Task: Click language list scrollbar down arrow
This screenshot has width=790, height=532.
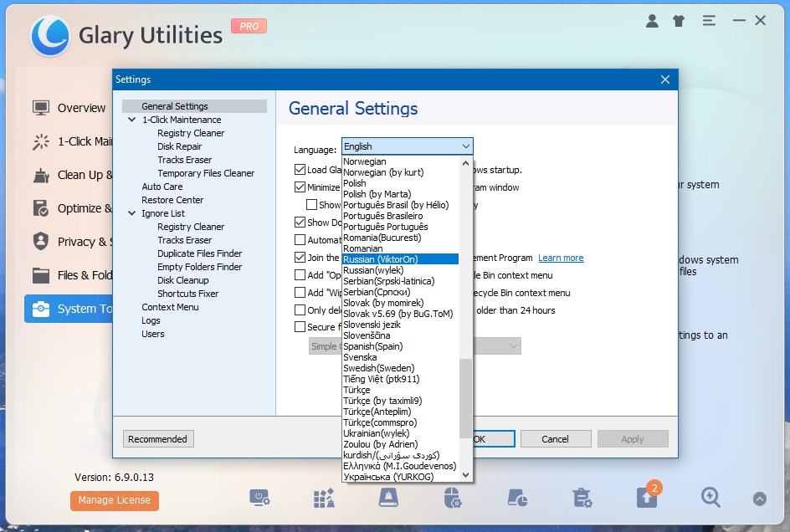Action: (x=465, y=475)
